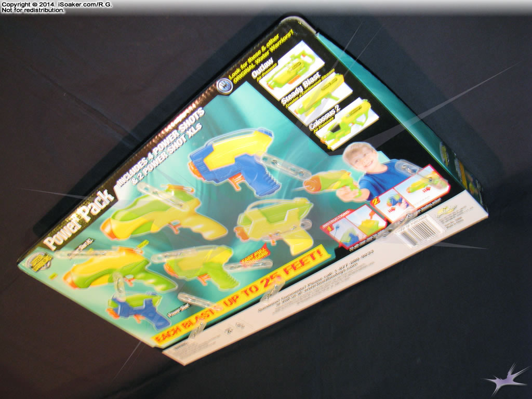The width and height of the screenshot is (532, 399).
Task: Click the "& 2 POWER SHOT XLs" text line
Action: [167, 154]
